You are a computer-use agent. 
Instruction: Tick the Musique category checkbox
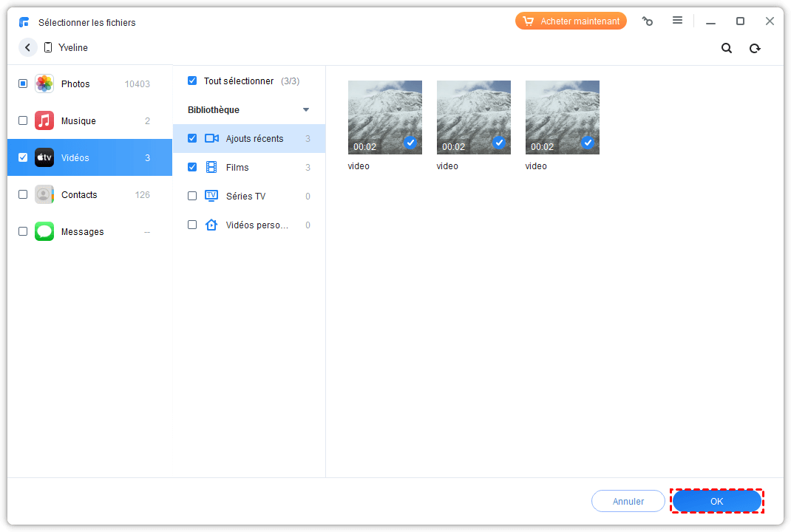coord(23,120)
